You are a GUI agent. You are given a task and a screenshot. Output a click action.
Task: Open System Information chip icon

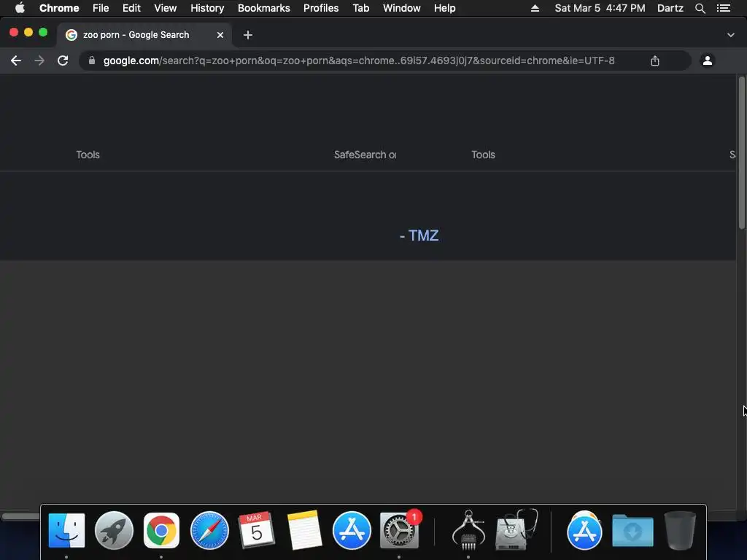pyautogui.click(x=468, y=530)
